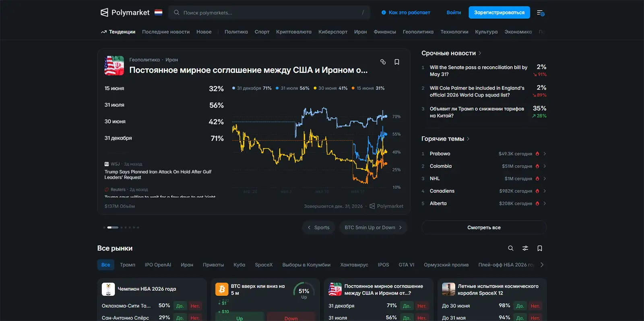Expand the Горячие темы section arrow
644x321 pixels.
tap(468, 139)
